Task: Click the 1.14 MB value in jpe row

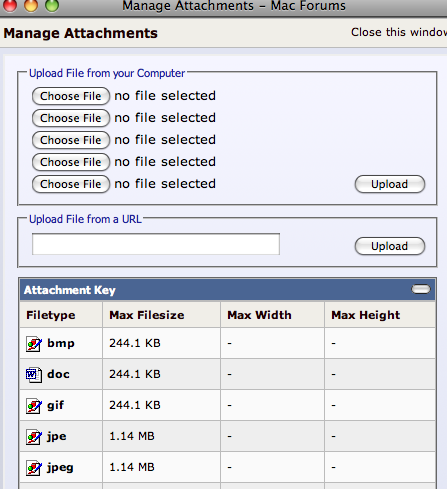Action: point(132,436)
